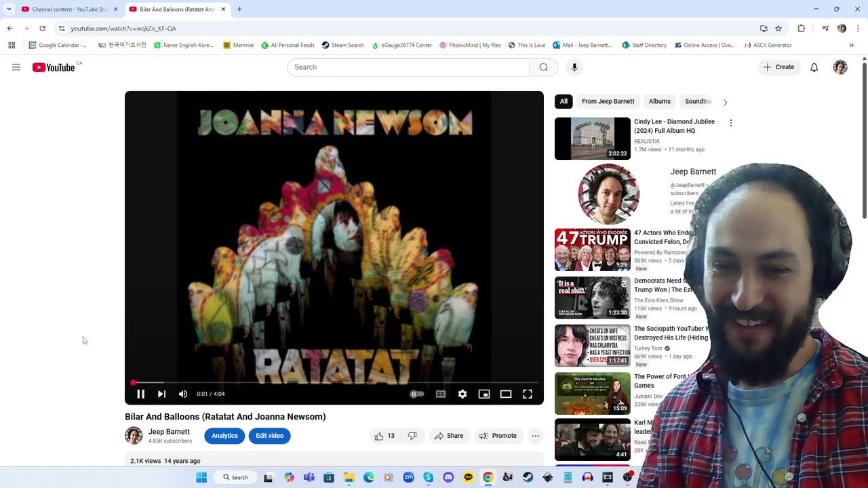Open the Windows Start menu
This screenshot has width=868, height=488.
201,477
